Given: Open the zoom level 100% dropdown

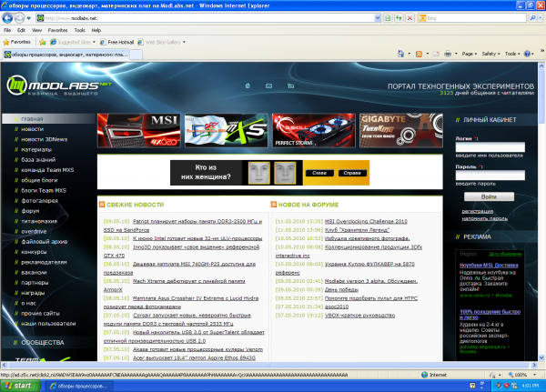Looking at the screenshot, I should coord(534,375).
